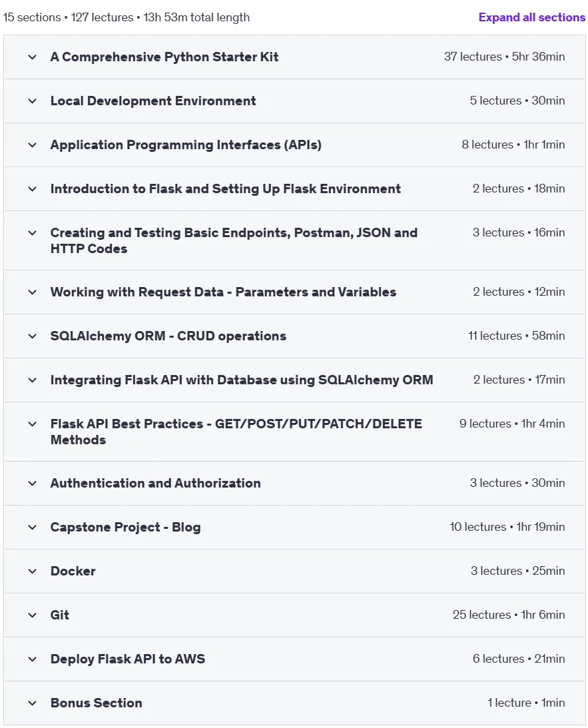Viewport: 588px width, 728px height.
Task: Open the Capstone Project - Blog section
Action: click(294, 527)
